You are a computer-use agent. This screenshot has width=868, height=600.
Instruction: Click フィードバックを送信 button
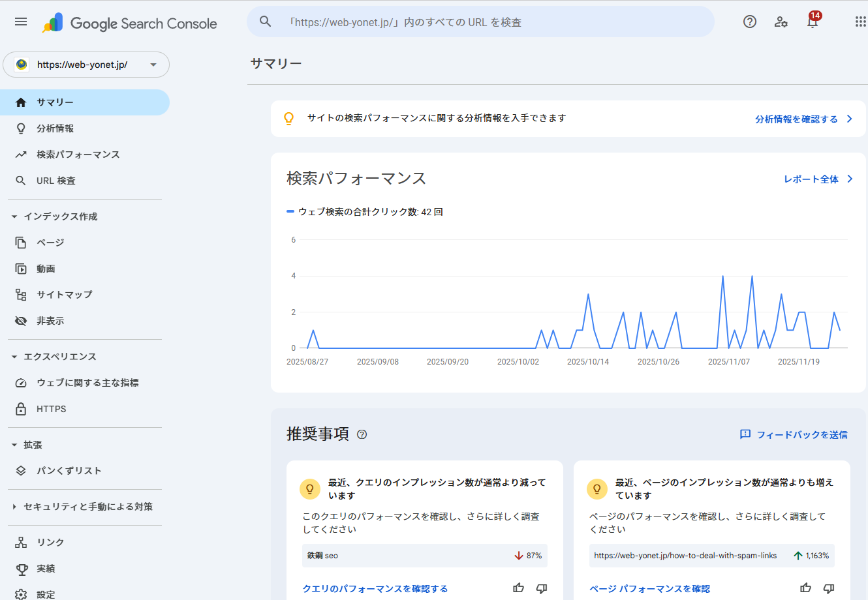(794, 435)
